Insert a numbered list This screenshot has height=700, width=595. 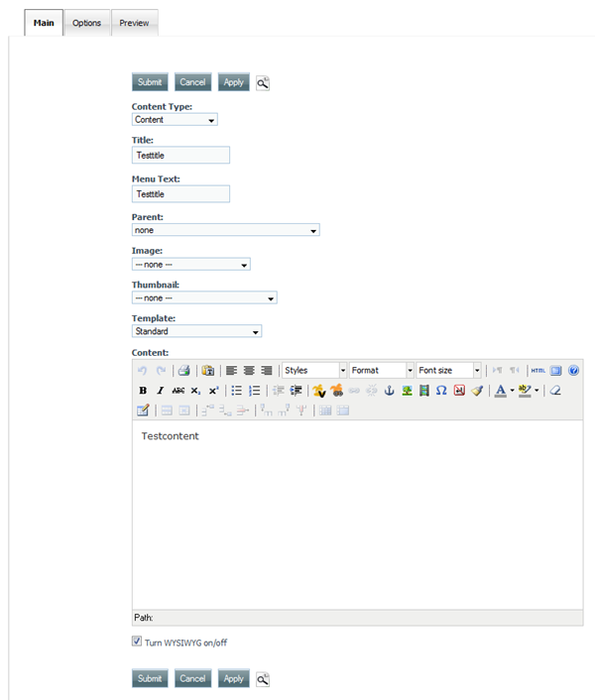click(x=255, y=391)
